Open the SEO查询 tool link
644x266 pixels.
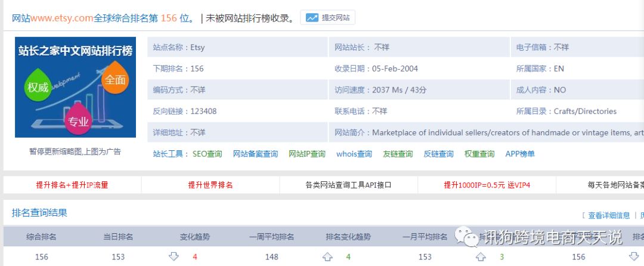pyautogui.click(x=207, y=154)
